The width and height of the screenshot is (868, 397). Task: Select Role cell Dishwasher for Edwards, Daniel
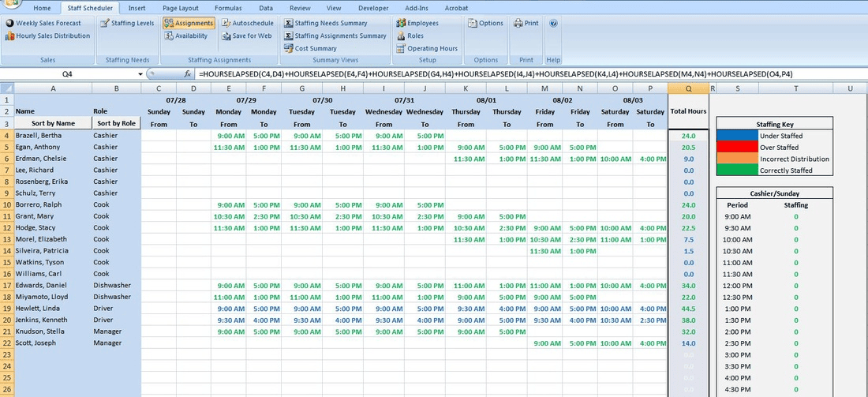click(x=116, y=285)
